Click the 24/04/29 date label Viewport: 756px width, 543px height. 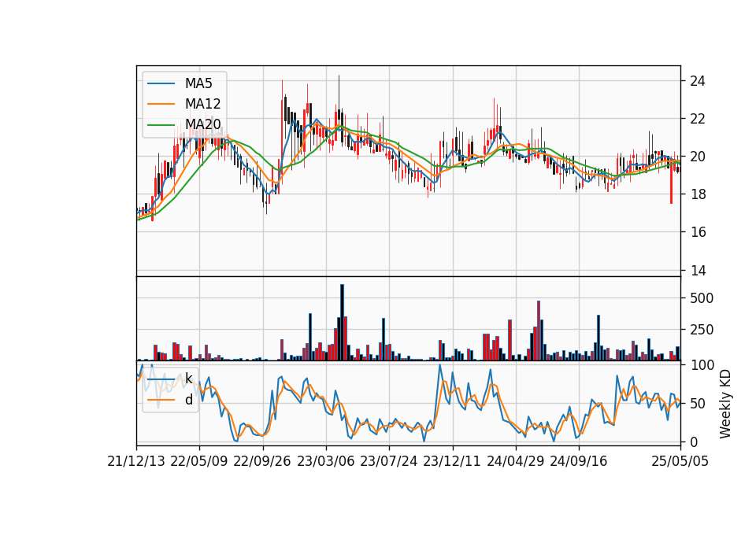pos(515,461)
